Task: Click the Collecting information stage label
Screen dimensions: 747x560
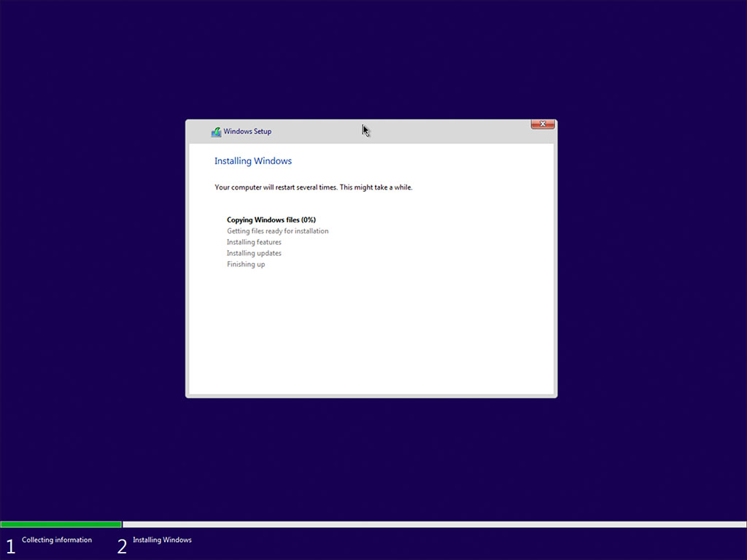Action: [x=57, y=540]
